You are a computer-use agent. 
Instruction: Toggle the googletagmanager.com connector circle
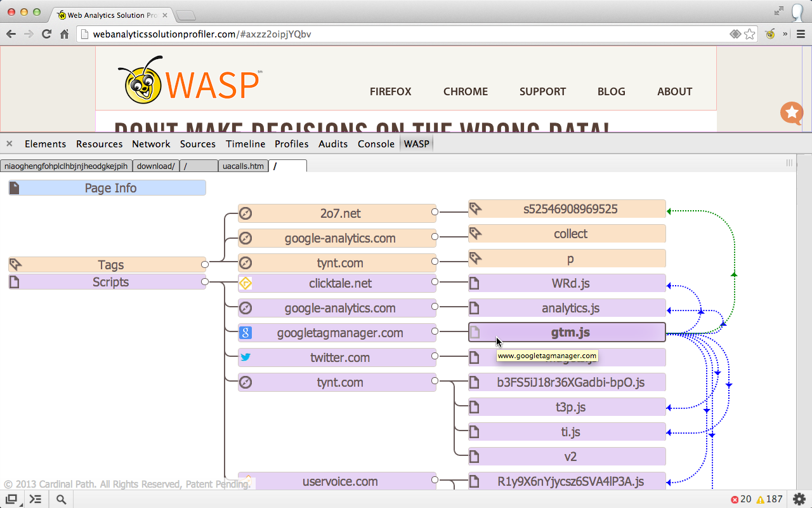[x=435, y=331]
